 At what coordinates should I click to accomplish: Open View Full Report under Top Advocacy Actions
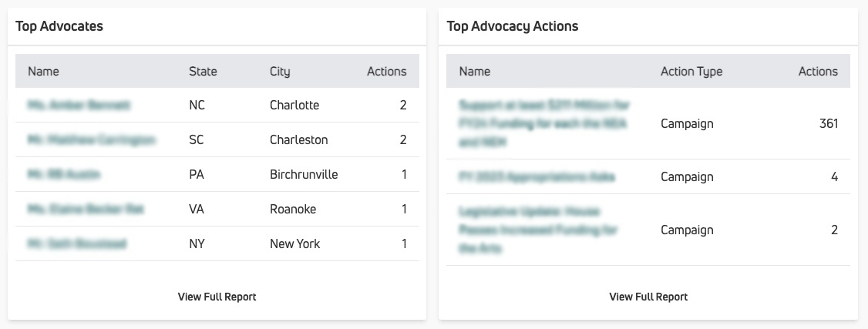pyautogui.click(x=648, y=297)
